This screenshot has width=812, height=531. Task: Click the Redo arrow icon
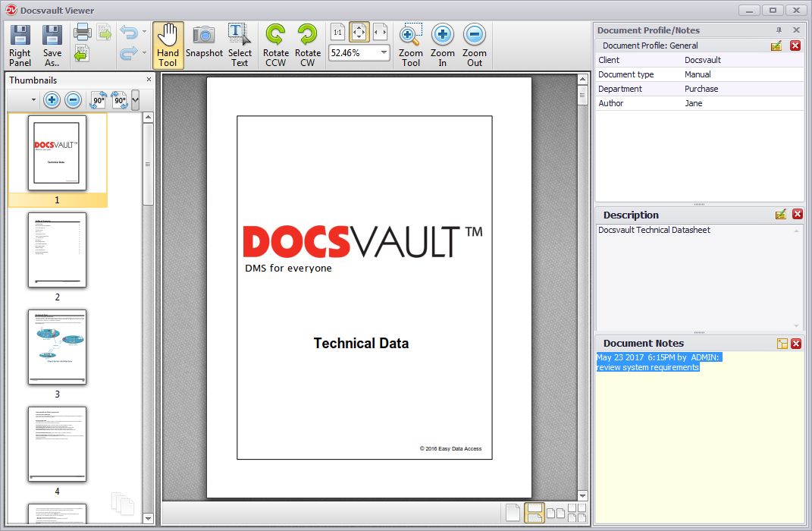(x=128, y=52)
